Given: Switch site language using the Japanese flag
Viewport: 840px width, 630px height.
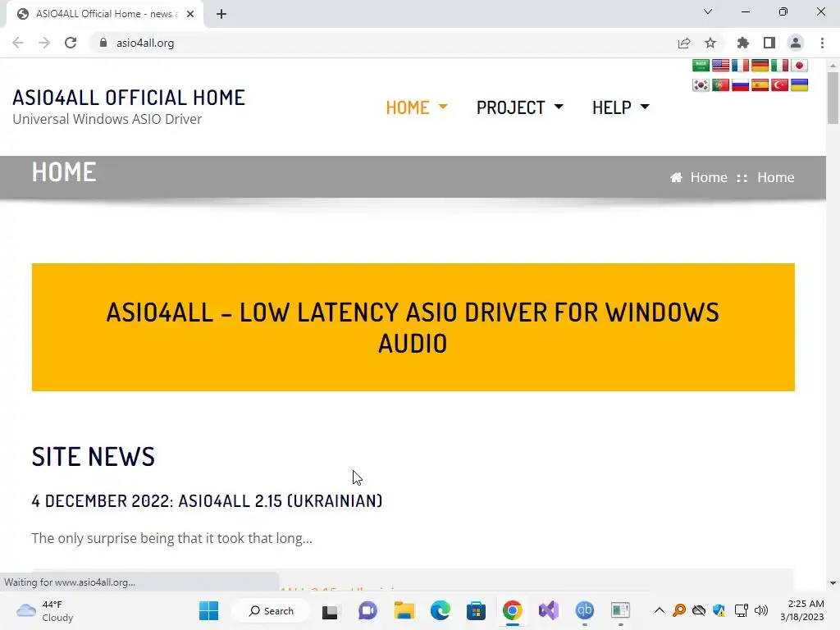Looking at the screenshot, I should [799, 66].
